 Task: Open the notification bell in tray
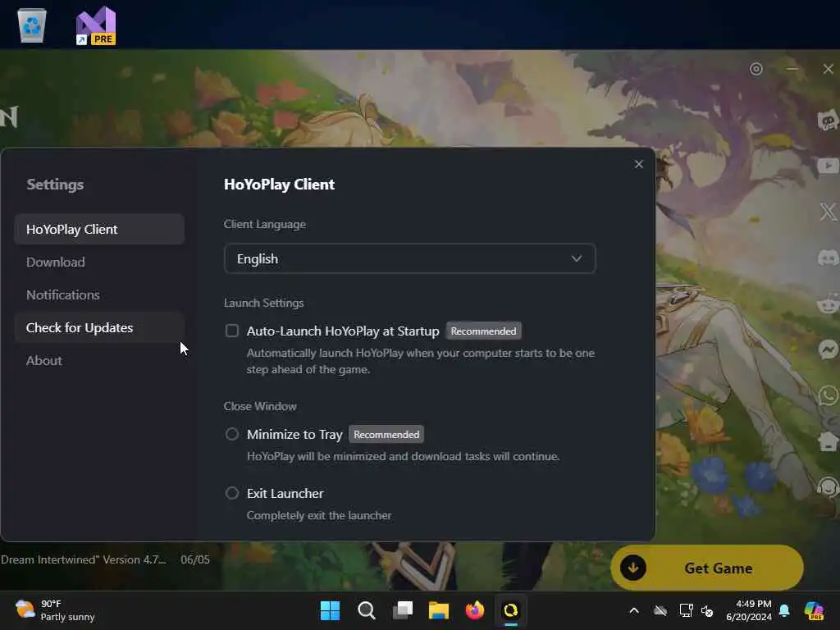784,610
